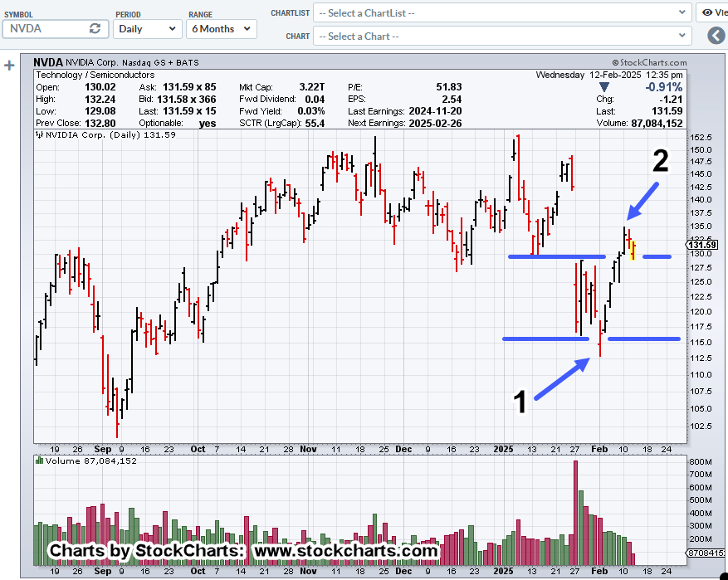Click the lower blue horizontal support line
This screenshot has width=728, height=580.
click(545, 339)
